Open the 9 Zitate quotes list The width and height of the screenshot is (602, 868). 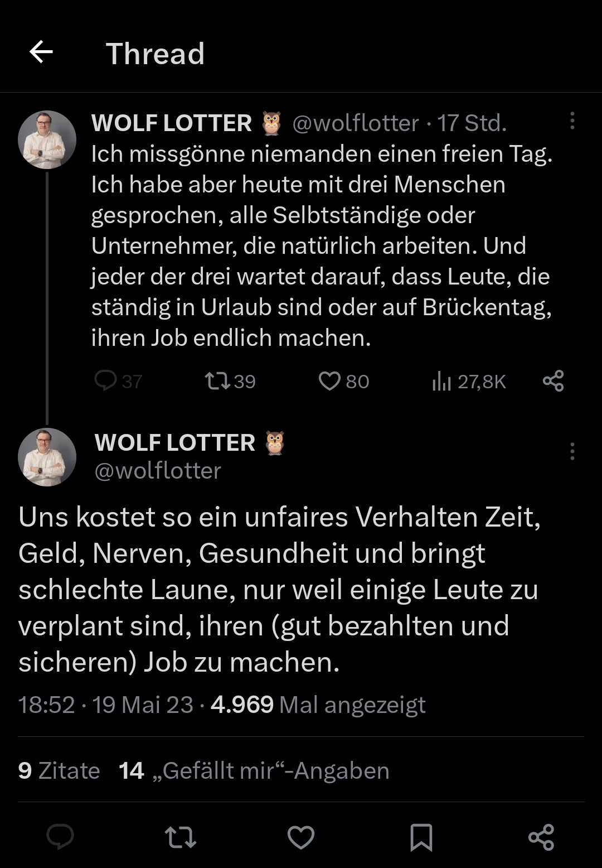(59, 770)
